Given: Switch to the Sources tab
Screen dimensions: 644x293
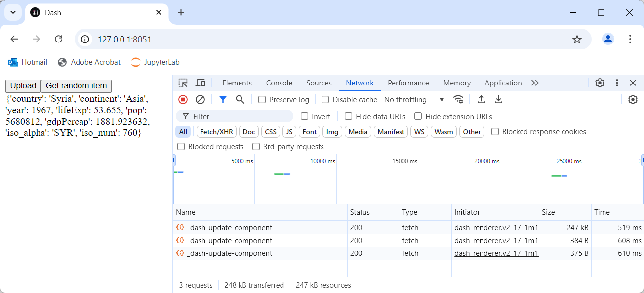Looking at the screenshot, I should (x=319, y=83).
